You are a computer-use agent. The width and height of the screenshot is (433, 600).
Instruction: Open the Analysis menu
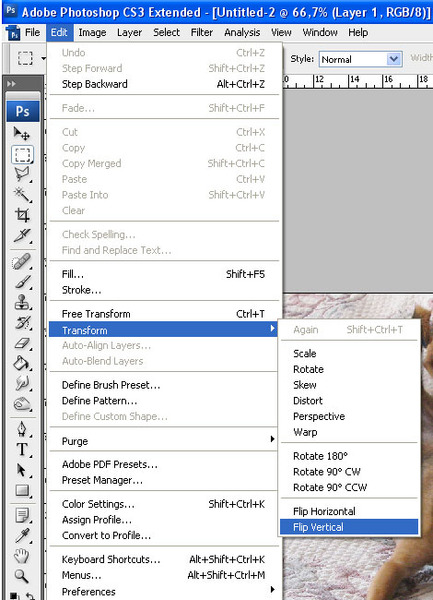pos(242,33)
